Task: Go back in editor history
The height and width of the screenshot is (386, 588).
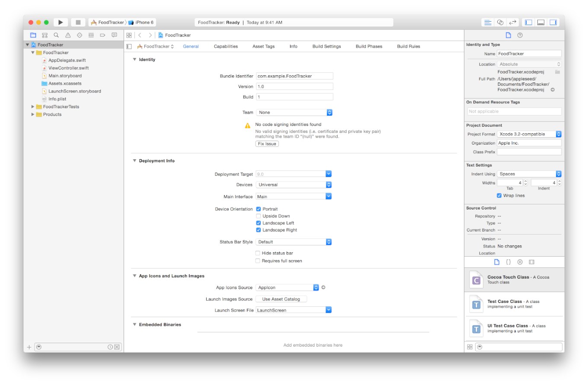Action: [140, 35]
